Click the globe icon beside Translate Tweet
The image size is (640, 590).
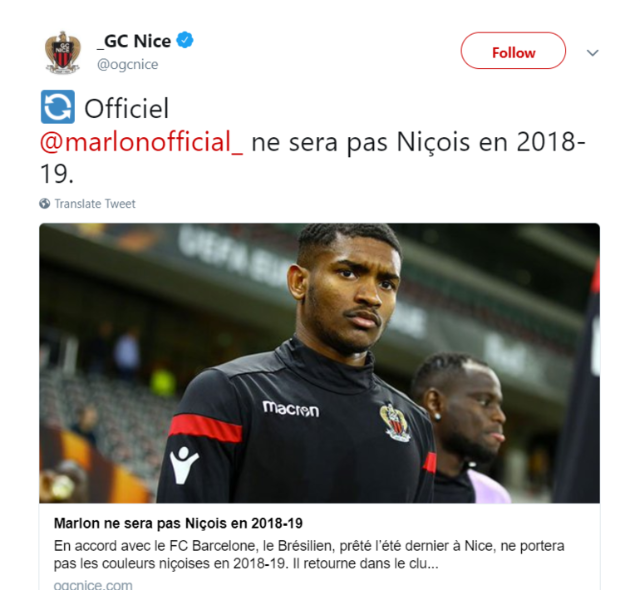44,204
